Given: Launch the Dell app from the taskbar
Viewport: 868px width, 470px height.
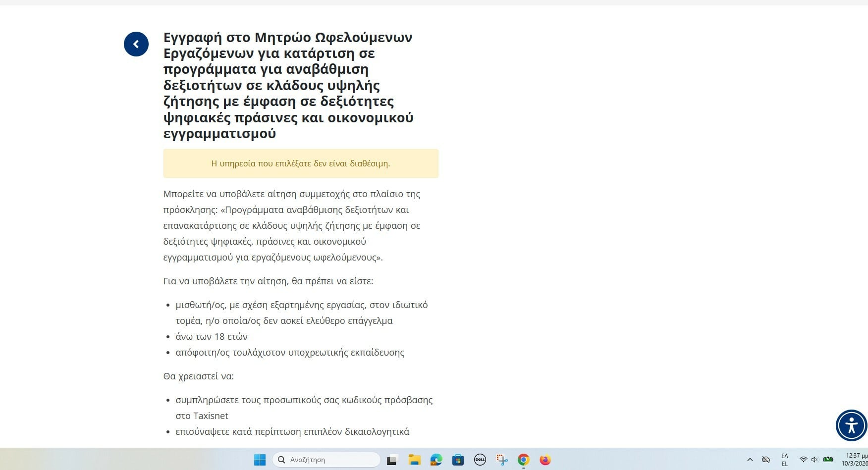Looking at the screenshot, I should [480, 460].
